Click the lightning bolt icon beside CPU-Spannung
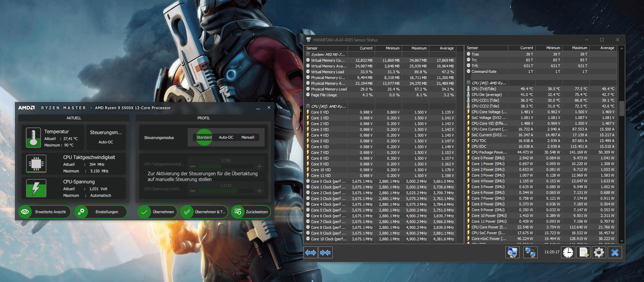The height and width of the screenshot is (282, 644). [x=36, y=188]
